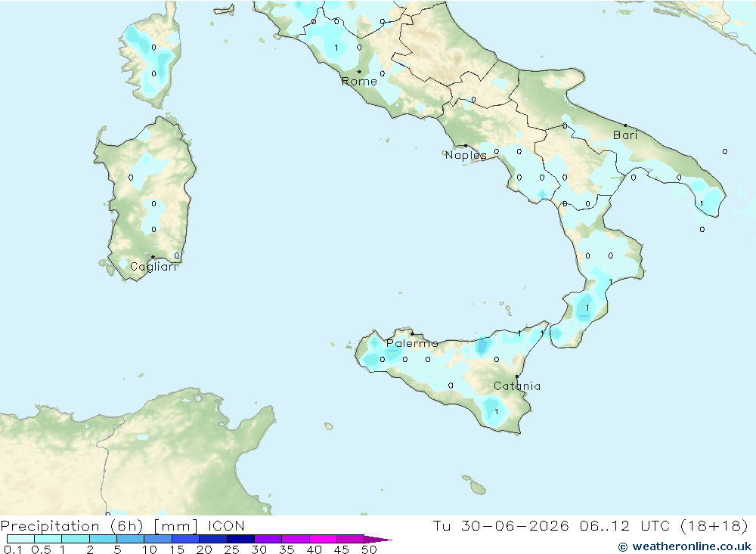Click the Tu 30-06-2026 date text
The height and width of the screenshot is (554, 756).
(501, 526)
